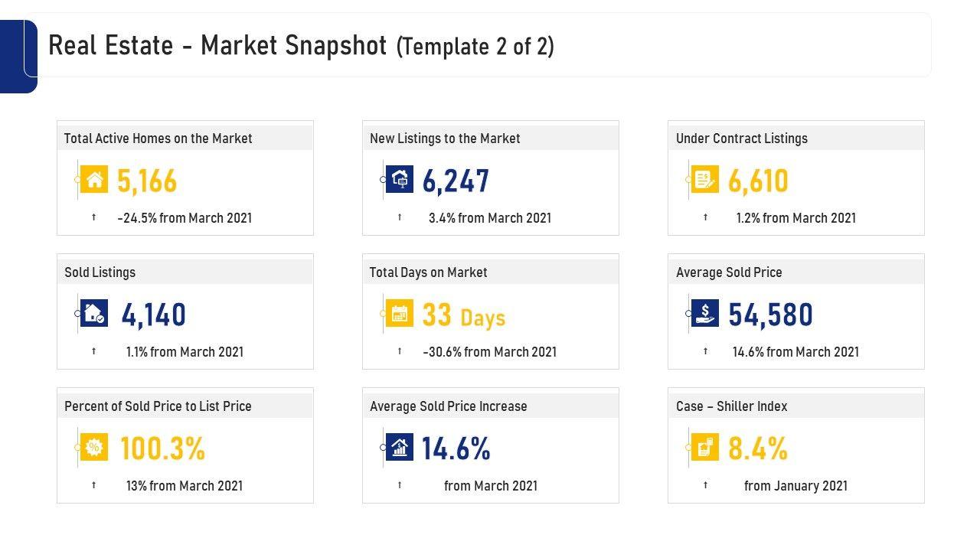Click the price increase chart icon
980x551 pixels.
point(400,448)
